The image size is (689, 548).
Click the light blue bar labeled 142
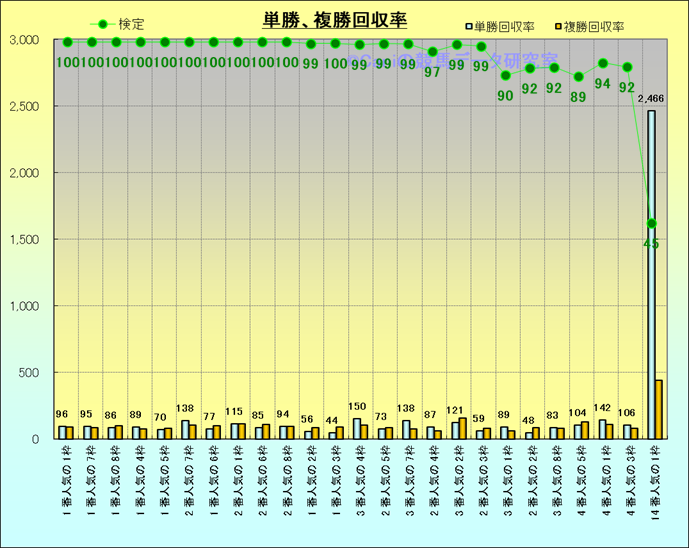pyautogui.click(x=602, y=429)
